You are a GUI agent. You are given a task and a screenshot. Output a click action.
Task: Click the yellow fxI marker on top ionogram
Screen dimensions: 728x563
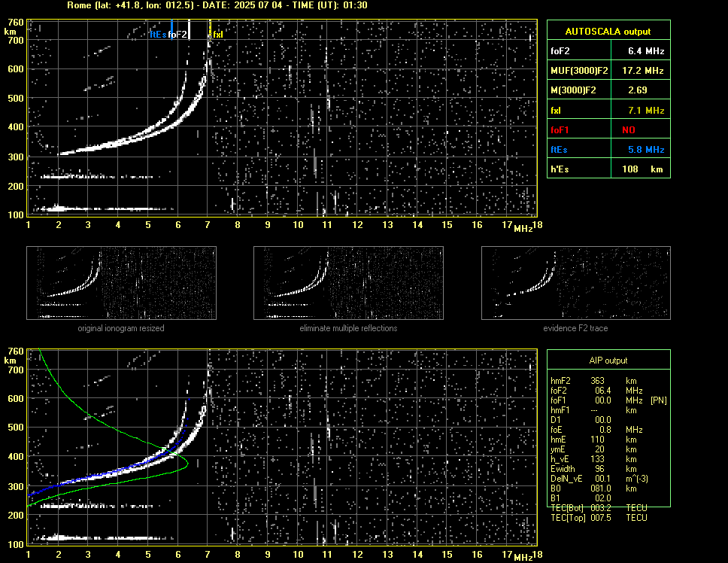[210, 29]
